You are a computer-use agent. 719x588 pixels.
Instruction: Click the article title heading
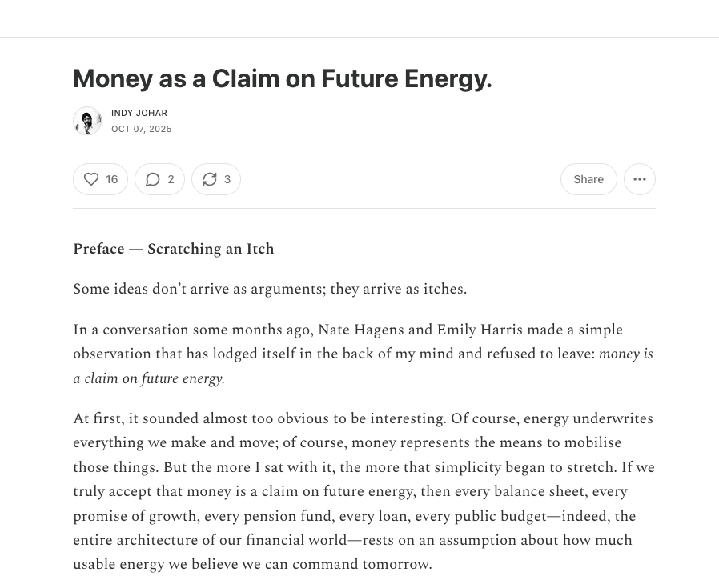[282, 78]
